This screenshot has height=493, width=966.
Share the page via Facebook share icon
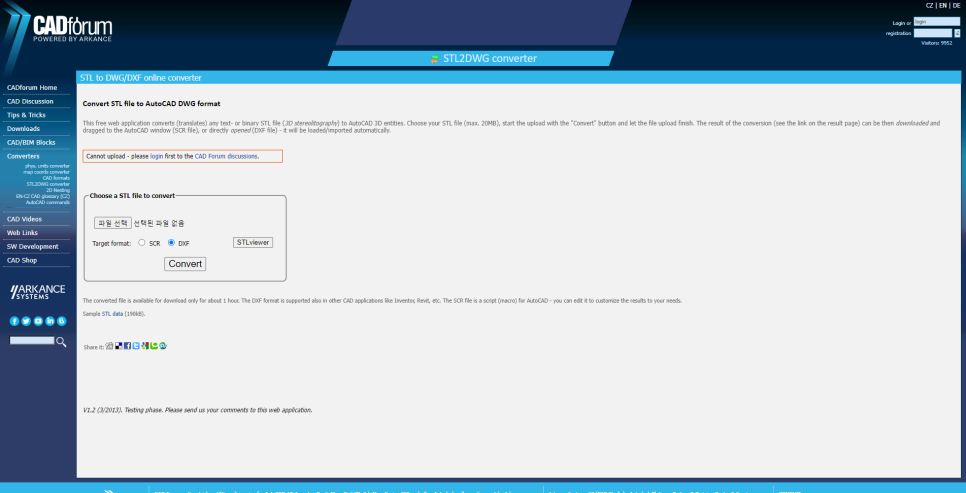click(x=128, y=346)
